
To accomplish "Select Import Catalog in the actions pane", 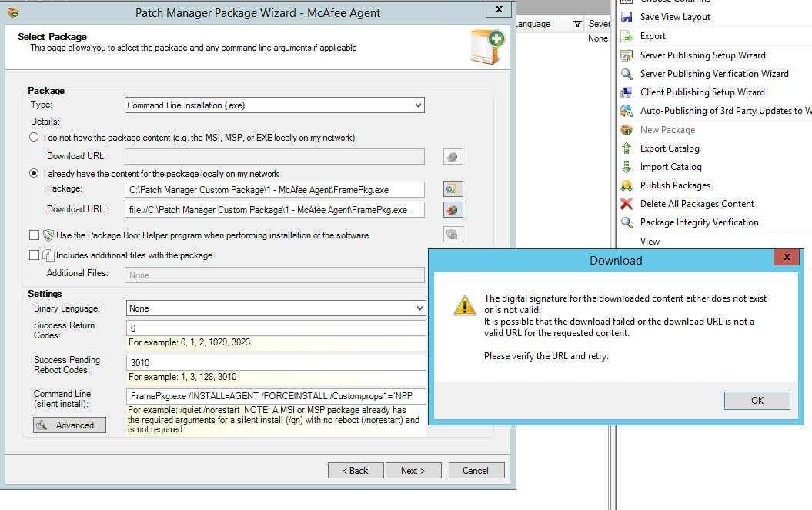I will 670,167.
